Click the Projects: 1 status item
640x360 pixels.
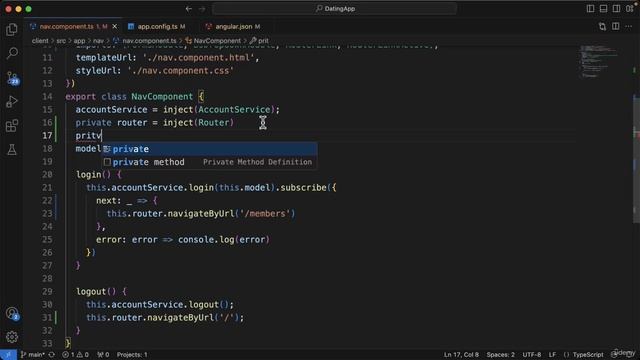(132, 355)
